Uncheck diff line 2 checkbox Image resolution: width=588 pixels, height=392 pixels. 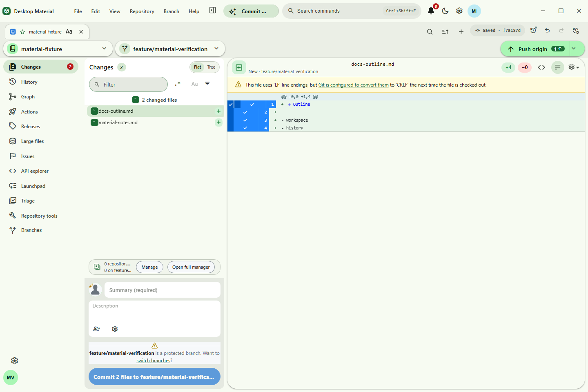[245, 112]
